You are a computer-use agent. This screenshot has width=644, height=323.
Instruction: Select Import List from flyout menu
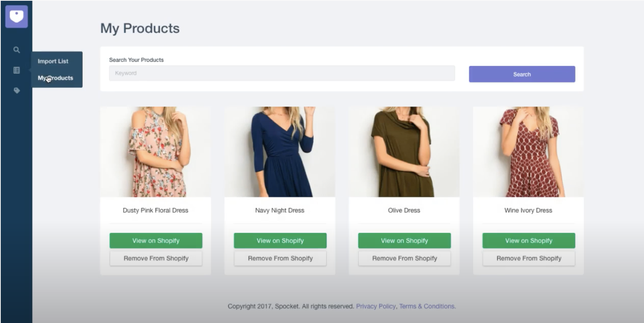pyautogui.click(x=53, y=61)
